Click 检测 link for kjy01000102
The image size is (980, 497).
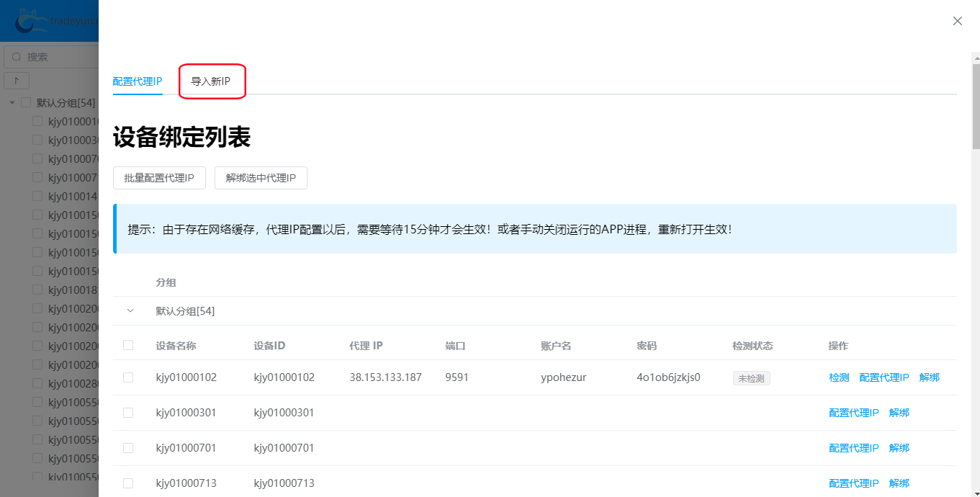839,377
